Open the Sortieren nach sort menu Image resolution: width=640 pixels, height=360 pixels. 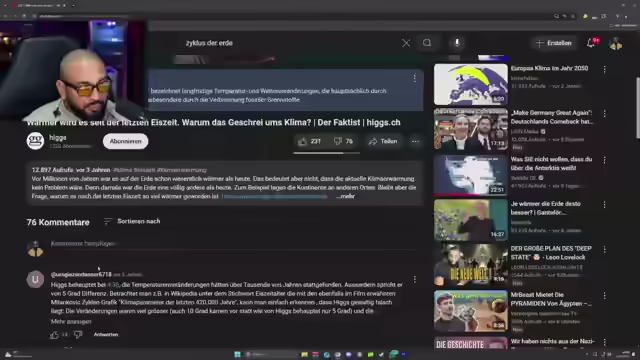(132, 221)
